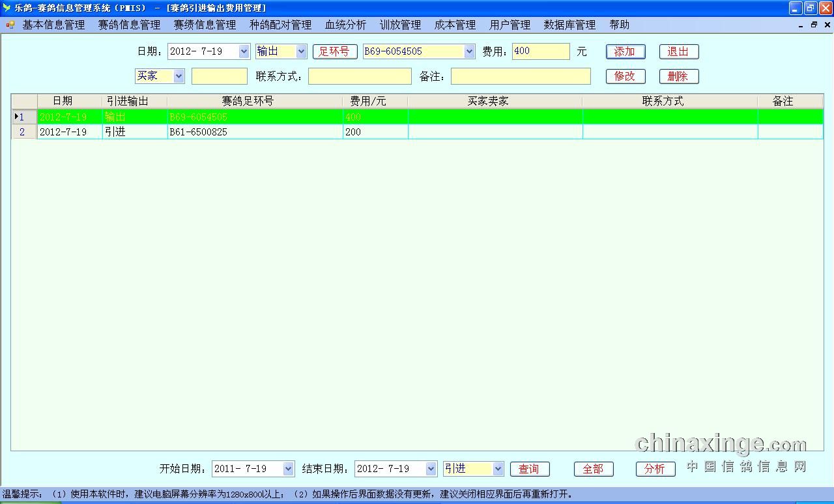The height and width of the screenshot is (504, 834).
Task: Click the 引进 cell in row 2
Action: click(x=134, y=132)
